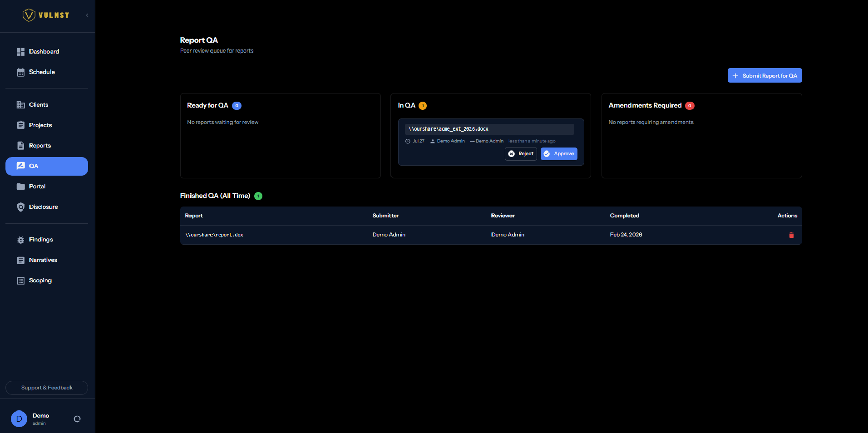This screenshot has width=868, height=433.
Task: Open the Portal label in the sidebar
Action: click(37, 187)
